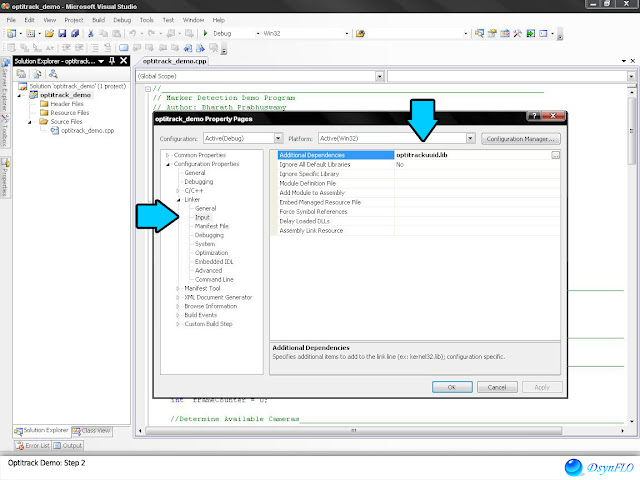The height and width of the screenshot is (480, 640).
Task: Open Solution Explorer via toolbar icon
Action: (479, 33)
